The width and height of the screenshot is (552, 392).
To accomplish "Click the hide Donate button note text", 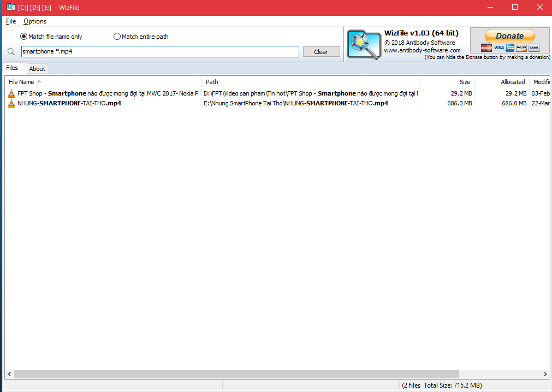I will pyautogui.click(x=487, y=57).
